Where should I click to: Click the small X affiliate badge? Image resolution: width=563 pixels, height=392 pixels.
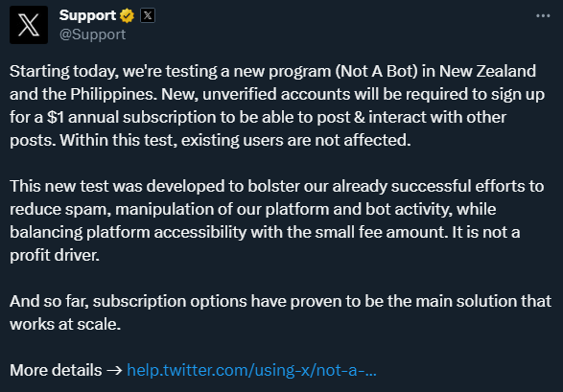(148, 15)
